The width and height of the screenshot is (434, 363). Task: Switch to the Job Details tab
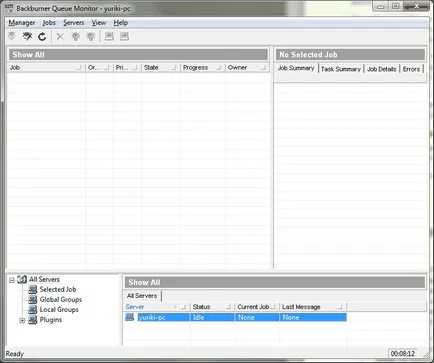pos(382,69)
